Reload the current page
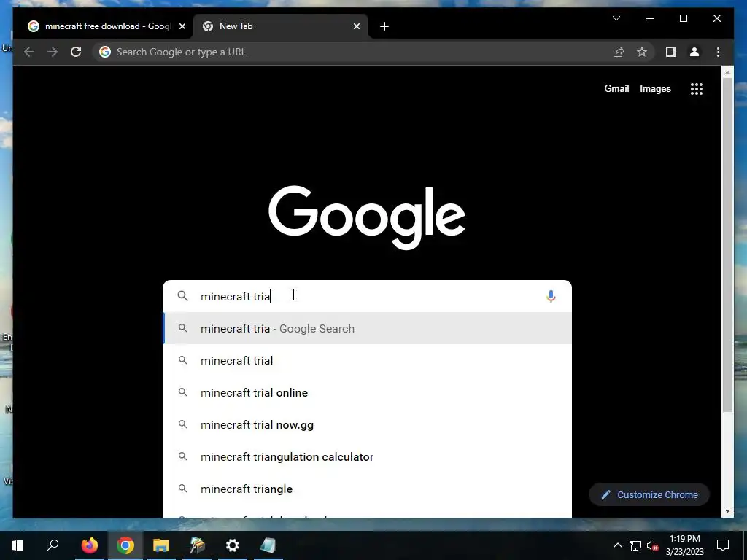Screen dimensions: 747x560 click(x=76, y=52)
